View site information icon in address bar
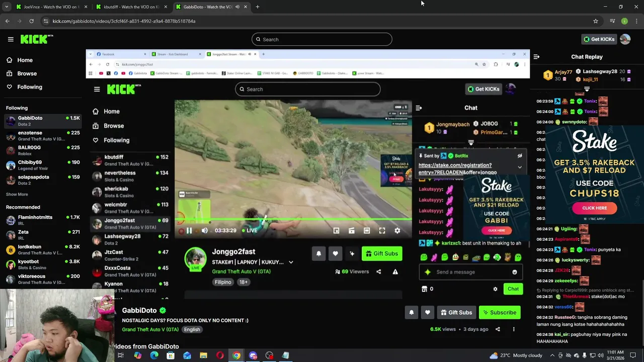The image size is (644, 362). click(x=46, y=21)
